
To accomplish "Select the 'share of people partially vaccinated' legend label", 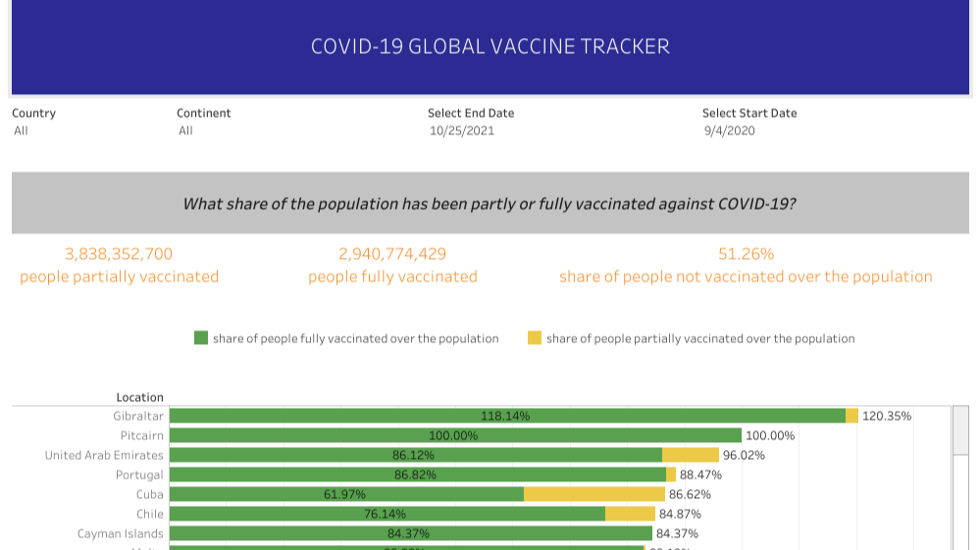I will pos(700,338).
